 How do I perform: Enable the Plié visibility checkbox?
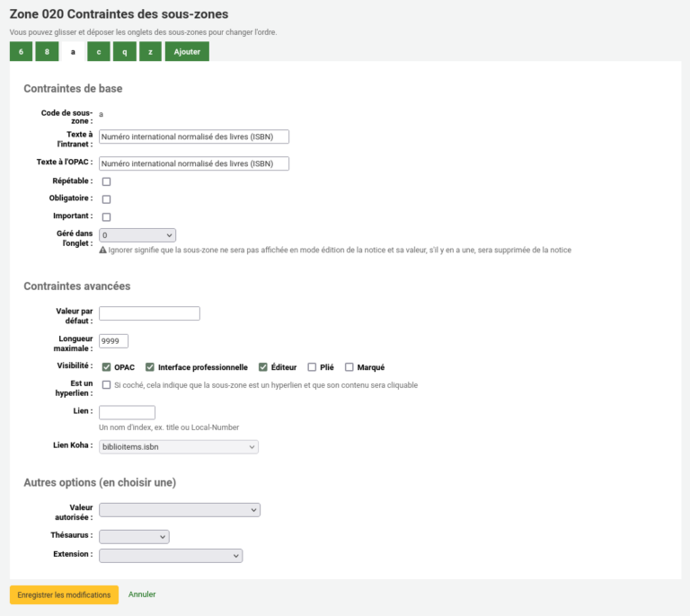point(312,367)
